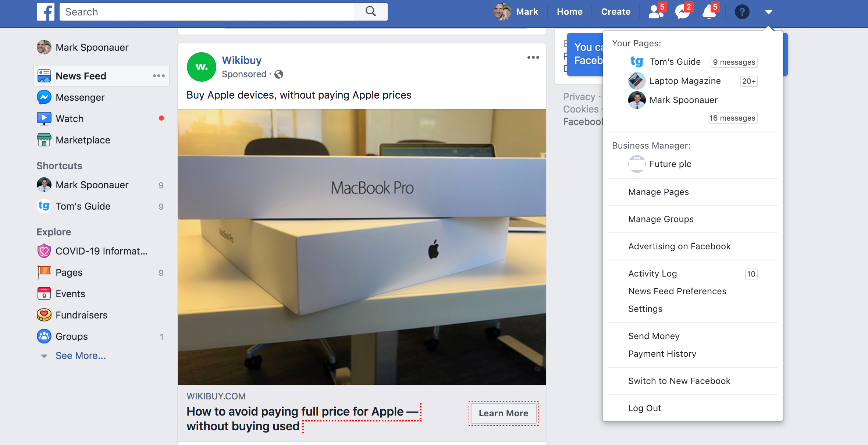This screenshot has height=445, width=868.
Task: Open Wikibuy post options ellipsis
Action: pos(533,57)
